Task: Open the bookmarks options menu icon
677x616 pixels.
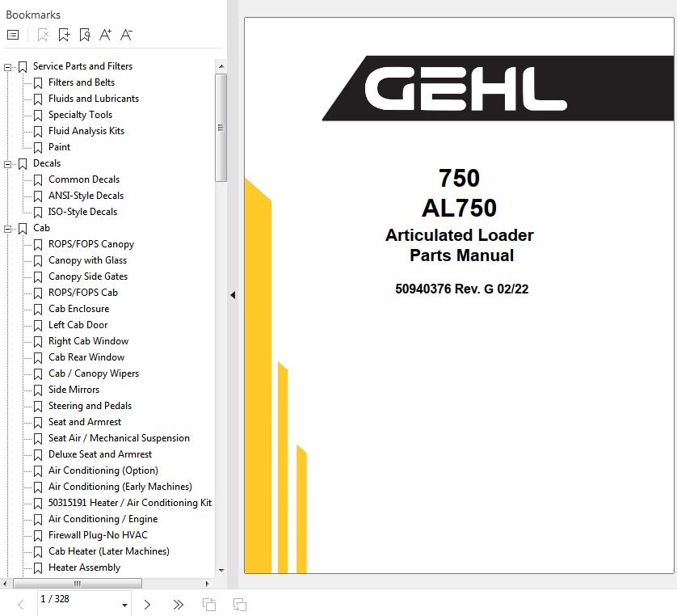Action: coord(13,35)
